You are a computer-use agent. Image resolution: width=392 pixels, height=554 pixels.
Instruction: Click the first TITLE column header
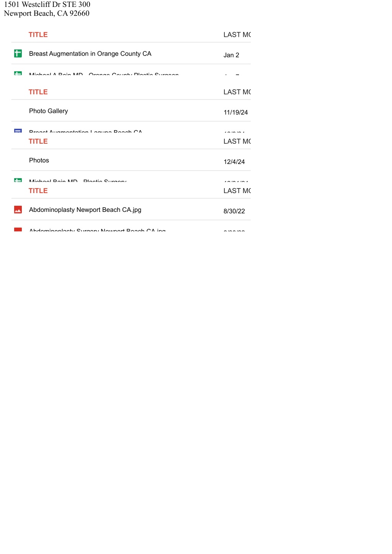(x=38, y=34)
